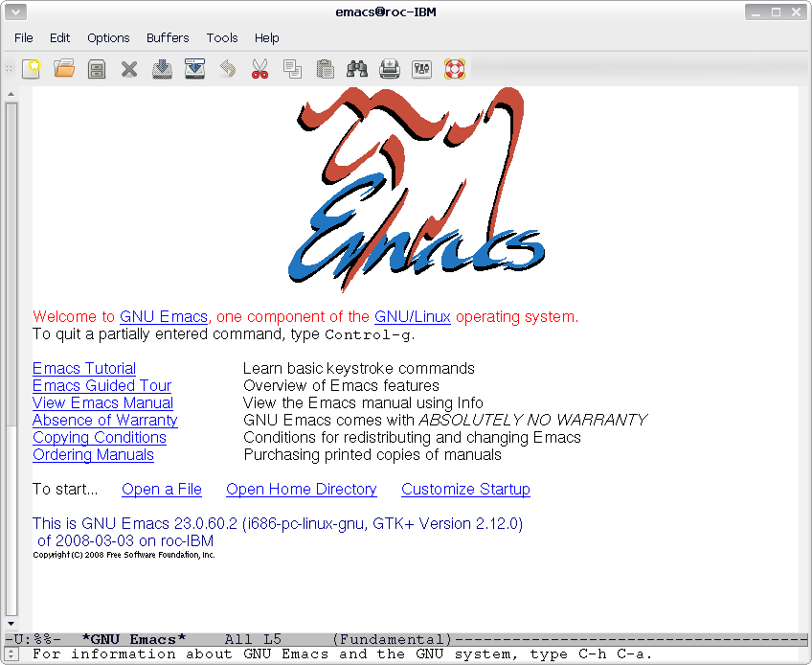Click the Save As toolbar icon
812x665 pixels.
[194, 68]
